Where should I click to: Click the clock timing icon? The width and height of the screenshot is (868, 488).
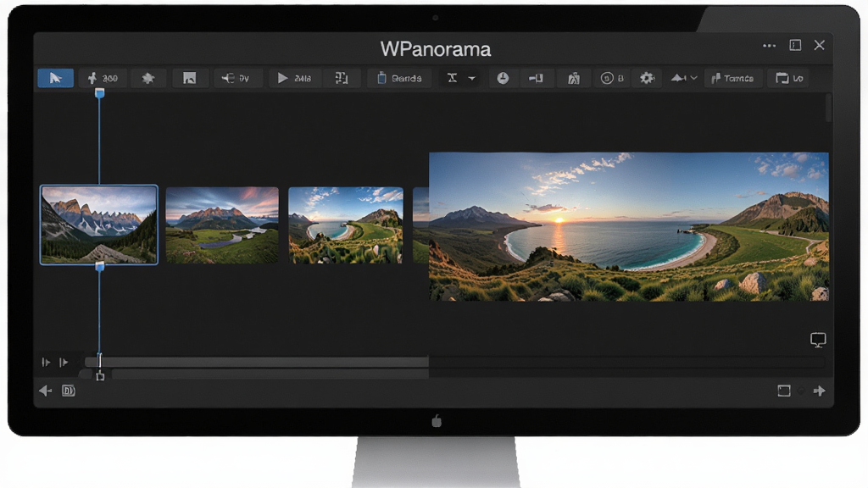coord(503,78)
